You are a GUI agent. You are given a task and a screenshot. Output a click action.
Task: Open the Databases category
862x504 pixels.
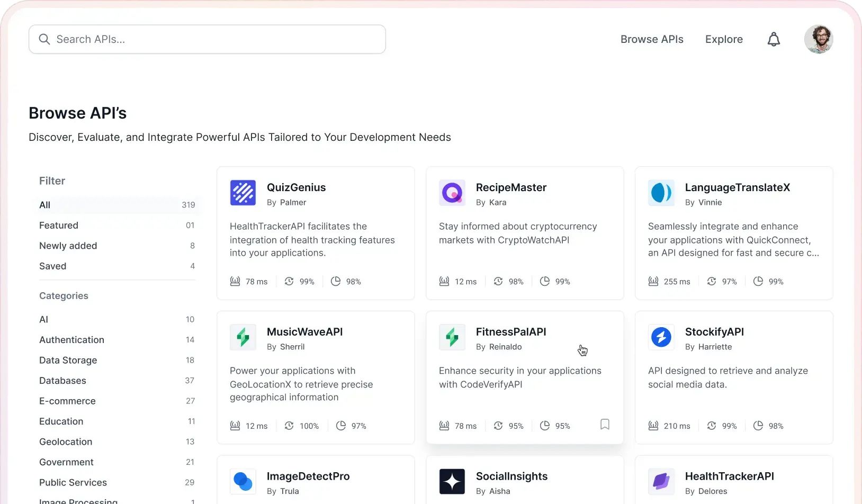pyautogui.click(x=62, y=380)
